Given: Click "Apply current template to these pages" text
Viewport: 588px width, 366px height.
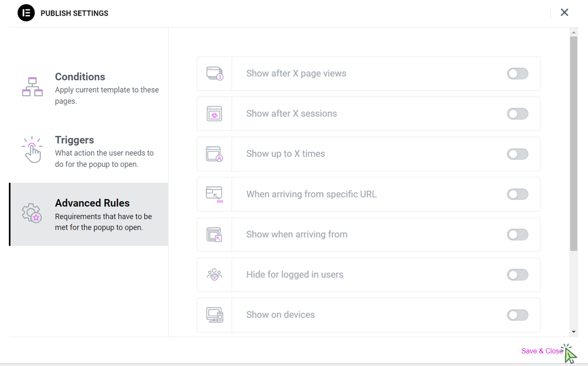Looking at the screenshot, I should 107,95.
